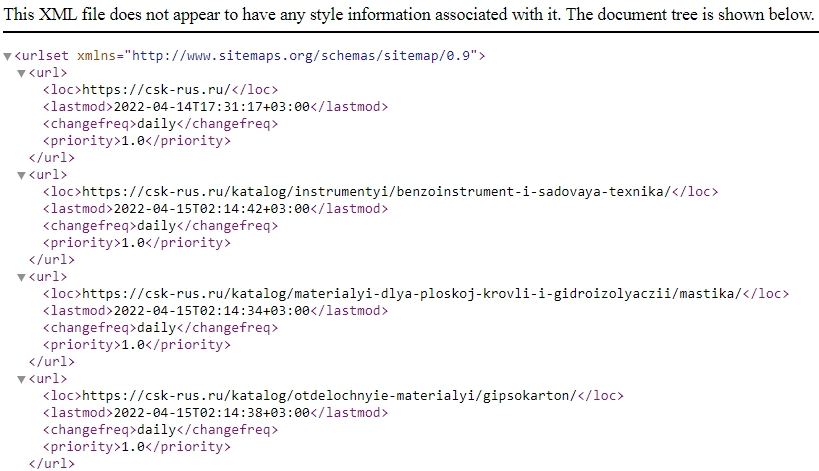Click the urlset xmlns opening tag

point(250,56)
